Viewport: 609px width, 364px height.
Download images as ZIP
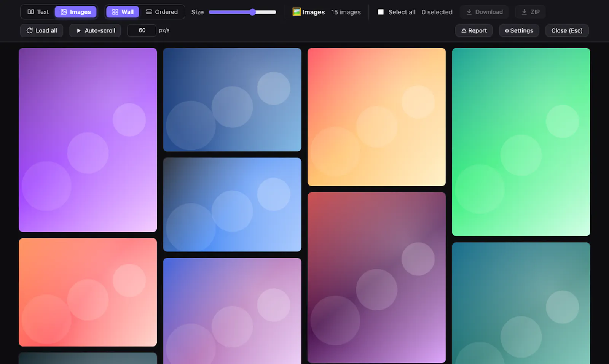coord(530,12)
